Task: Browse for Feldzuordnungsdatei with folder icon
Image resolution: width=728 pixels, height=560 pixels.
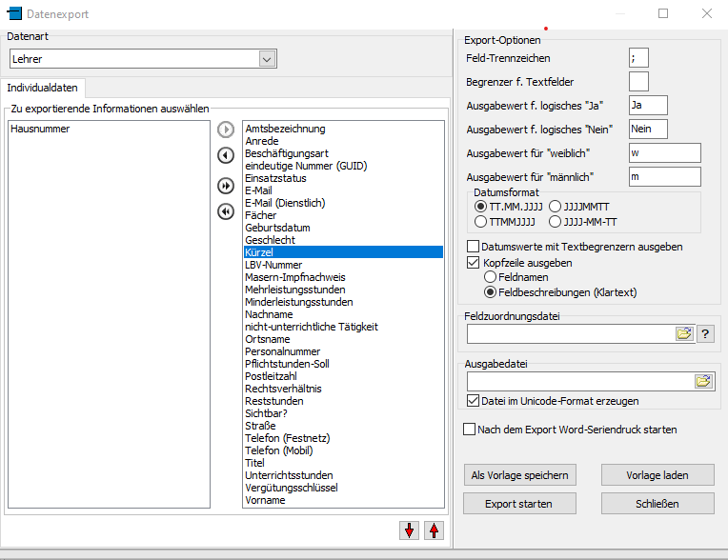Action: click(684, 333)
